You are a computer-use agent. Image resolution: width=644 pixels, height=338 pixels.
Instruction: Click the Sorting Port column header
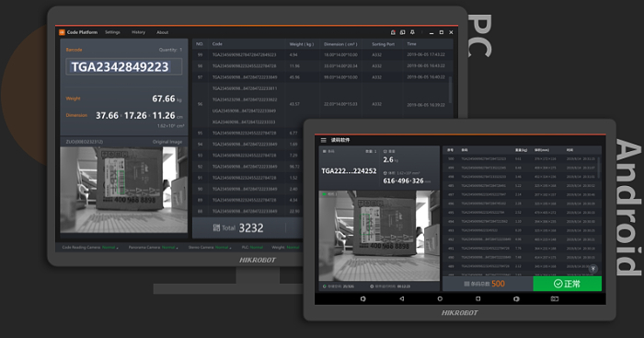pos(383,44)
